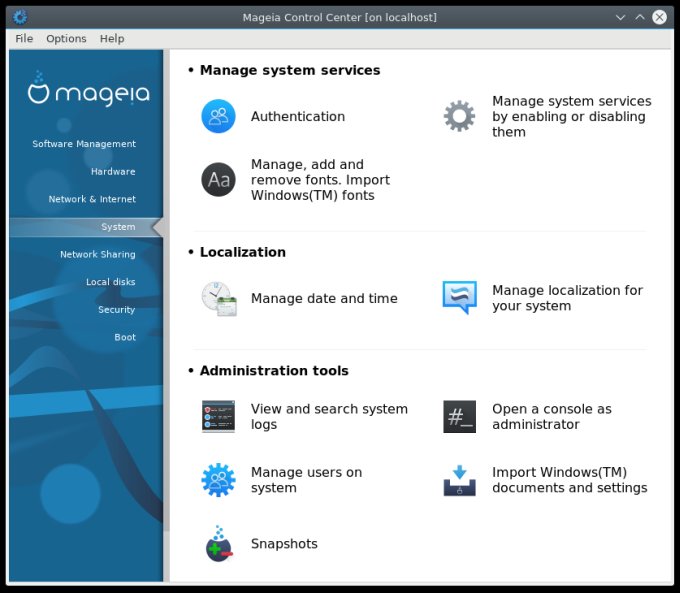The image size is (680, 593).
Task: Open the Options menu
Action: coord(66,39)
